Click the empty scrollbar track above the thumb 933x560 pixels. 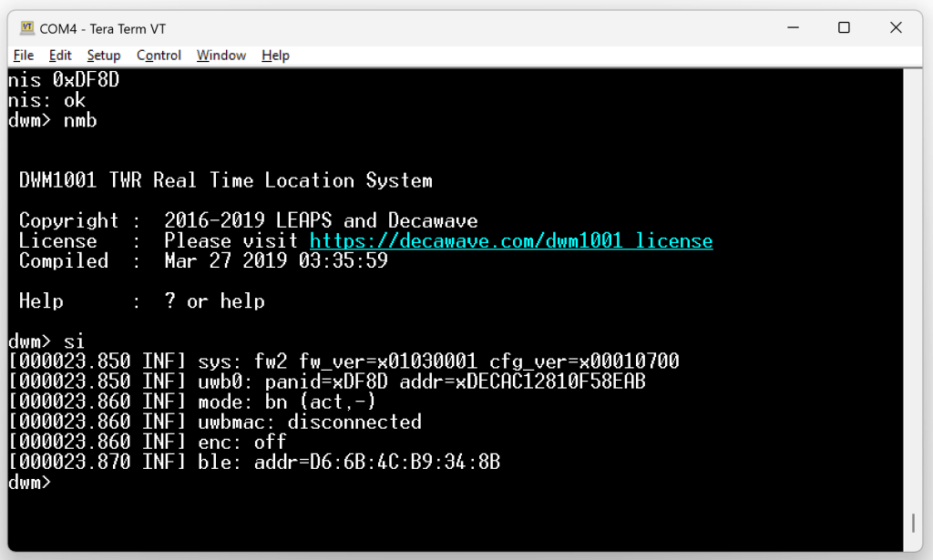pos(913,273)
